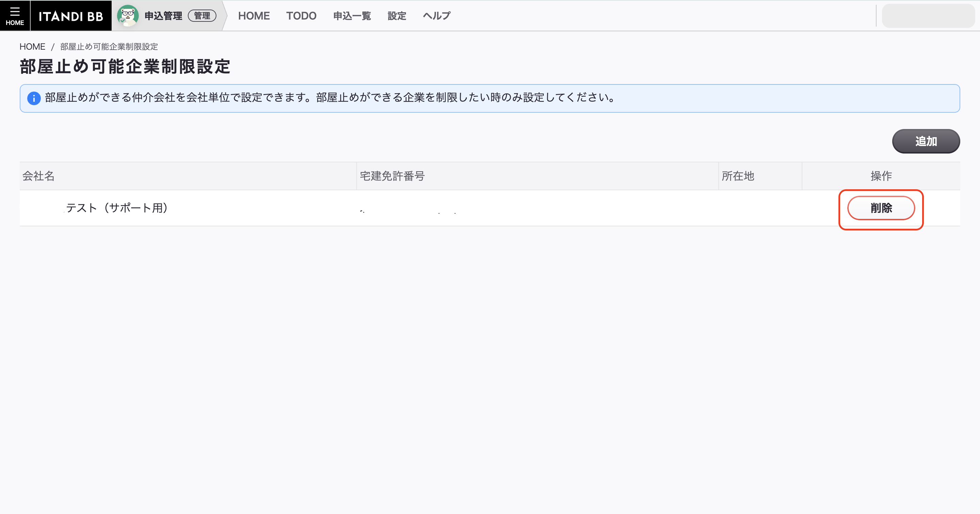Image resolution: width=980 pixels, height=514 pixels.
Task: Go to 申込一覧 in the navigation
Action: (x=352, y=16)
